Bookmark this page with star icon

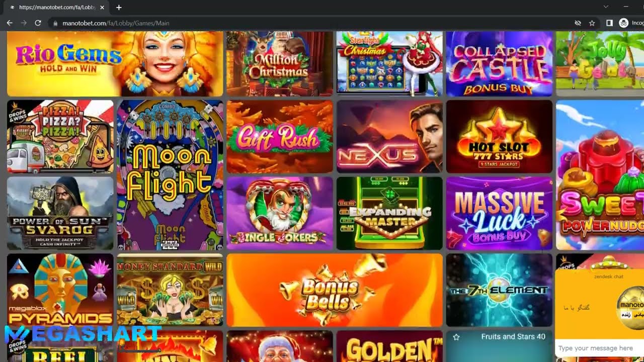click(592, 23)
